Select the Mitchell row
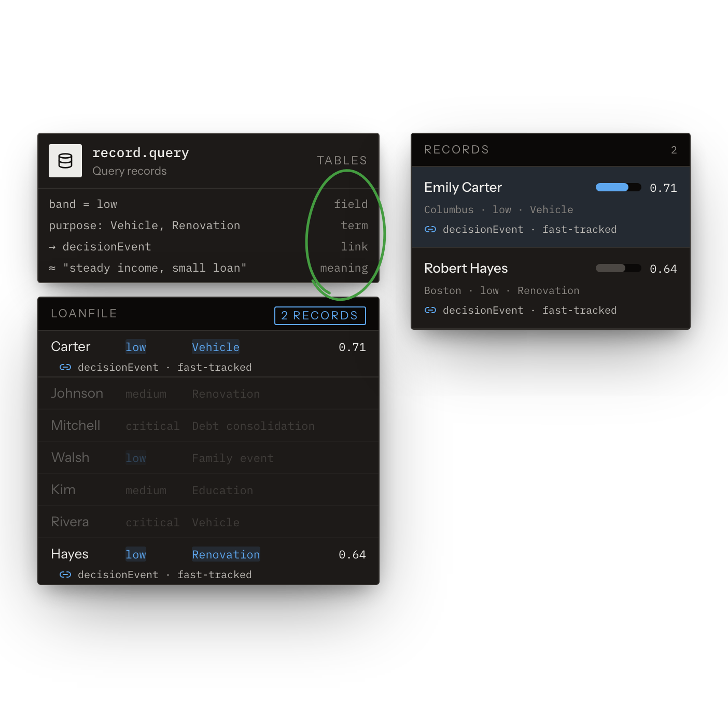Image resolution: width=728 pixels, height=728 pixels. pyautogui.click(x=208, y=426)
